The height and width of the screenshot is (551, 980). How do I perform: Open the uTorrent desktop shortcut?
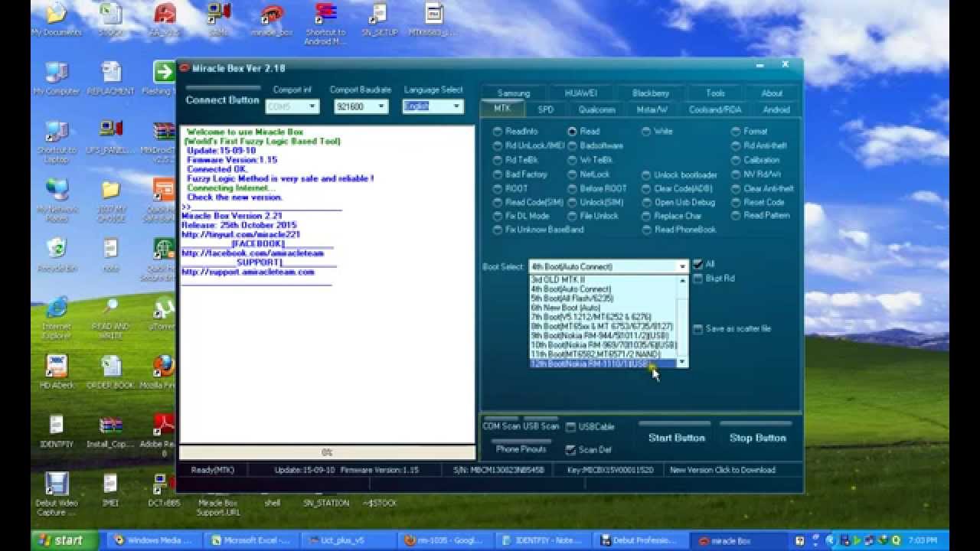[x=163, y=314]
